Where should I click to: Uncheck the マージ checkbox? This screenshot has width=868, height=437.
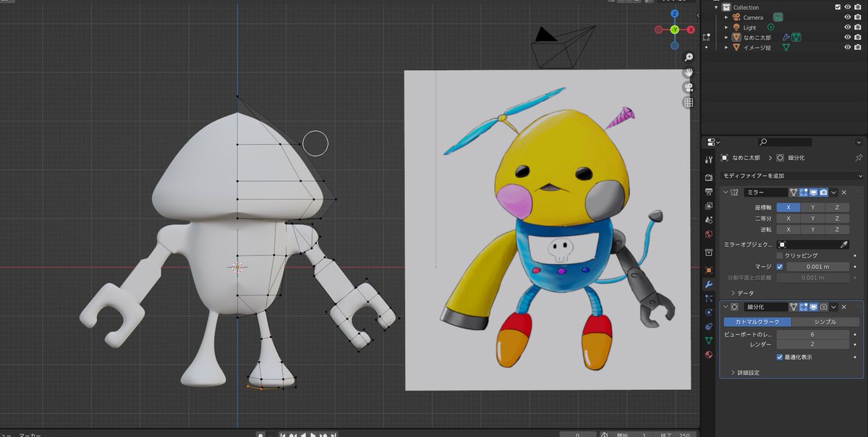point(780,266)
